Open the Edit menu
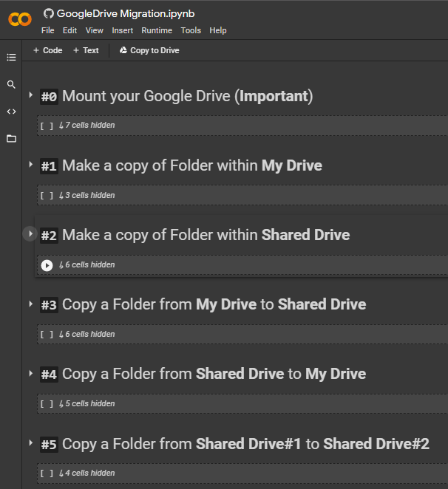 pyautogui.click(x=69, y=30)
